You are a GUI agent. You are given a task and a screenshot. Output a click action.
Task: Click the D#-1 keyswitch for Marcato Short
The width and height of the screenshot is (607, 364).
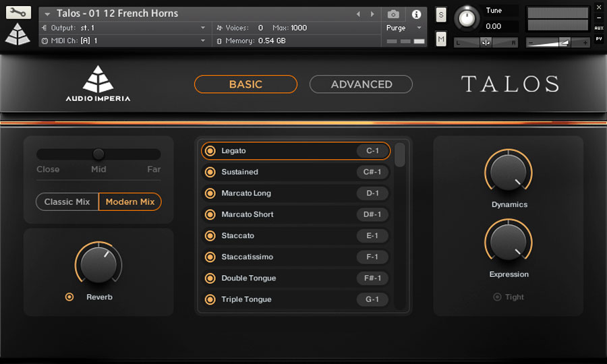click(372, 214)
